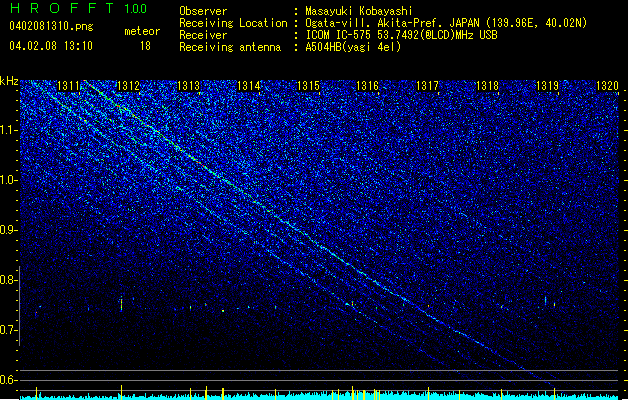Click the 1318 time axis label
Screen dimensions: 629x400
487,86
